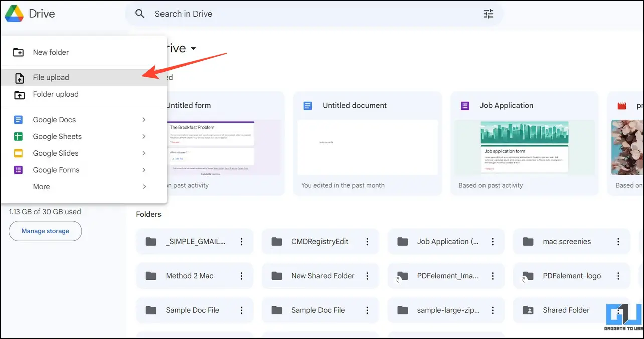Open more options for CMDRegistryEdit folder
Viewport: 644px width, 339px height.
367,242
